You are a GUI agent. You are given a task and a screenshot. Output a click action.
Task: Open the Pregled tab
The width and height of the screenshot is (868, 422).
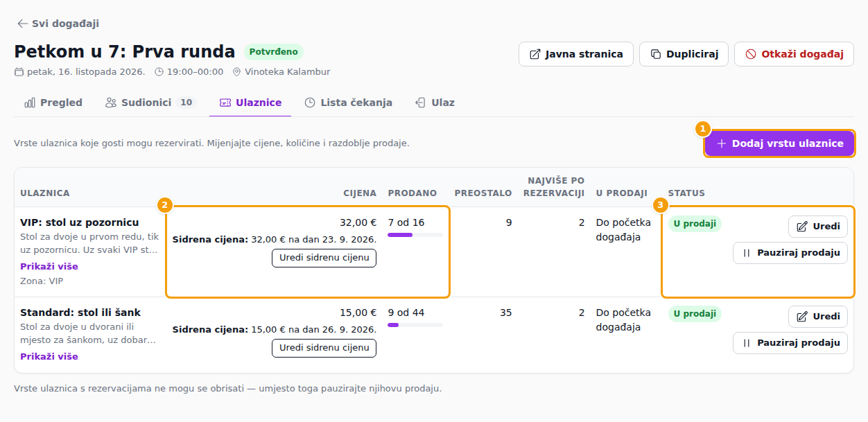(x=53, y=103)
